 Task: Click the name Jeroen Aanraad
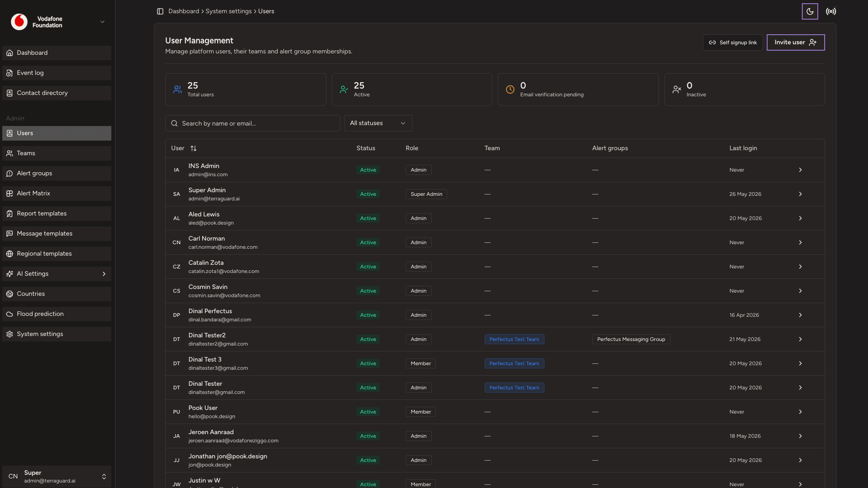pos(211,432)
